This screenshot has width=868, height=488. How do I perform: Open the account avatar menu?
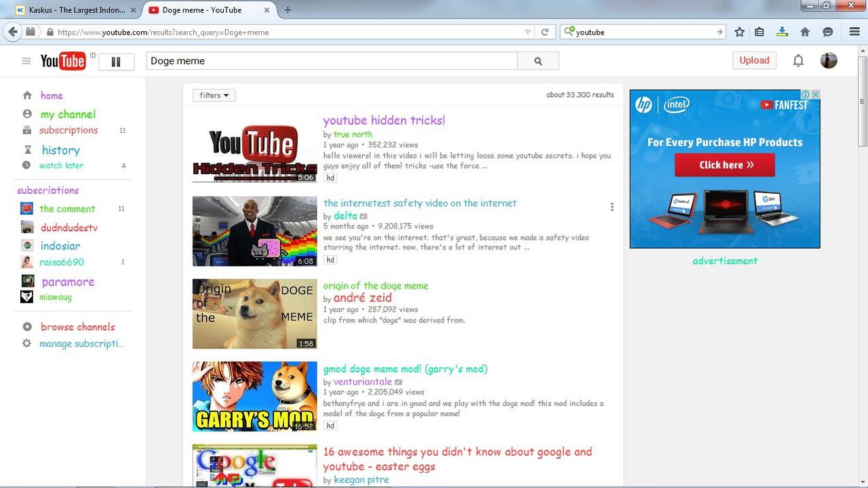pyautogui.click(x=829, y=60)
